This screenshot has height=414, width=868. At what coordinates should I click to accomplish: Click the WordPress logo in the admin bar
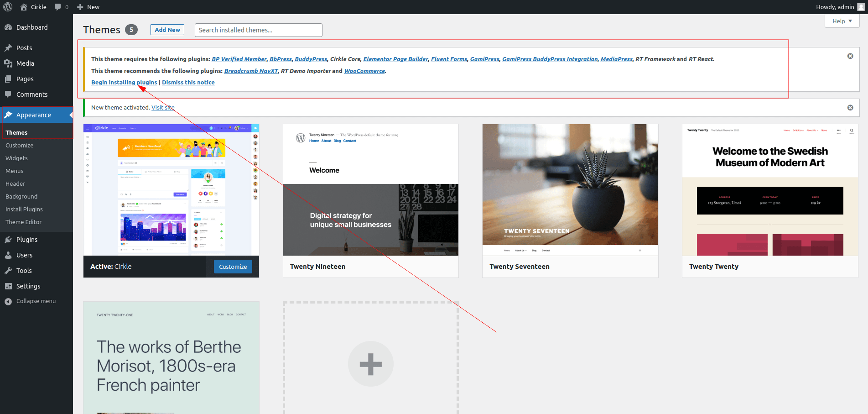(x=8, y=7)
